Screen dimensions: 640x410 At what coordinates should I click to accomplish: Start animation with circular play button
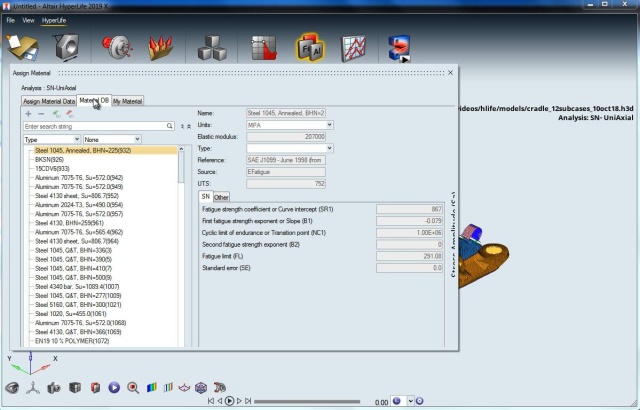(x=229, y=401)
